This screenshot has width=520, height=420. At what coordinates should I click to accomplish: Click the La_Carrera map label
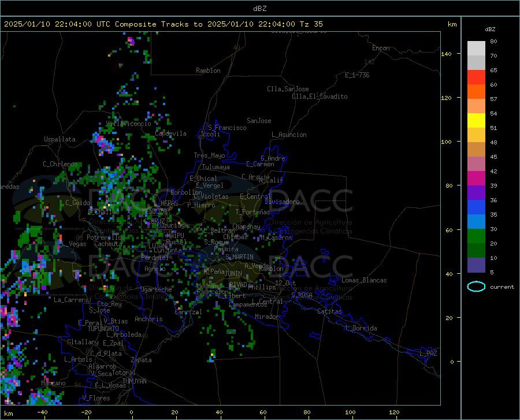coord(71,300)
